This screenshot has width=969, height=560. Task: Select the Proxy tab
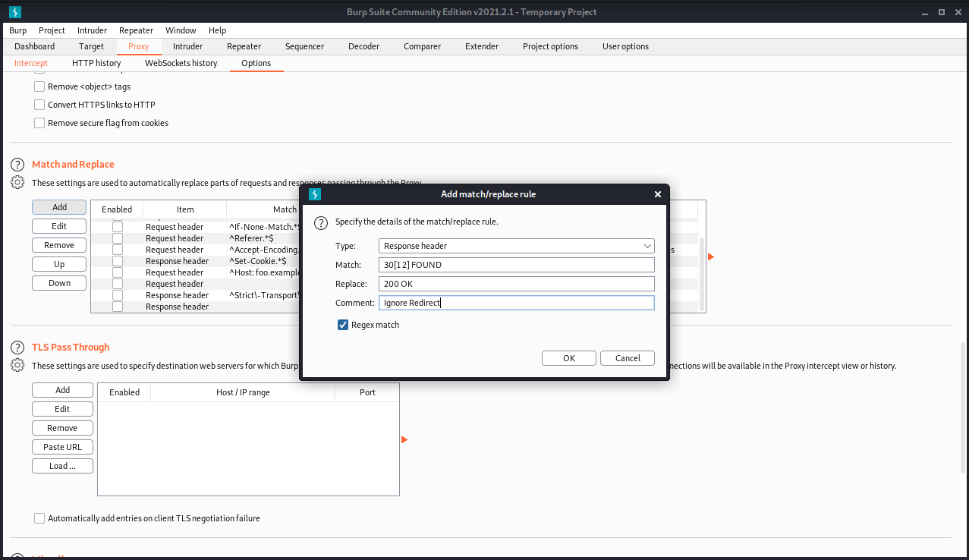point(139,46)
